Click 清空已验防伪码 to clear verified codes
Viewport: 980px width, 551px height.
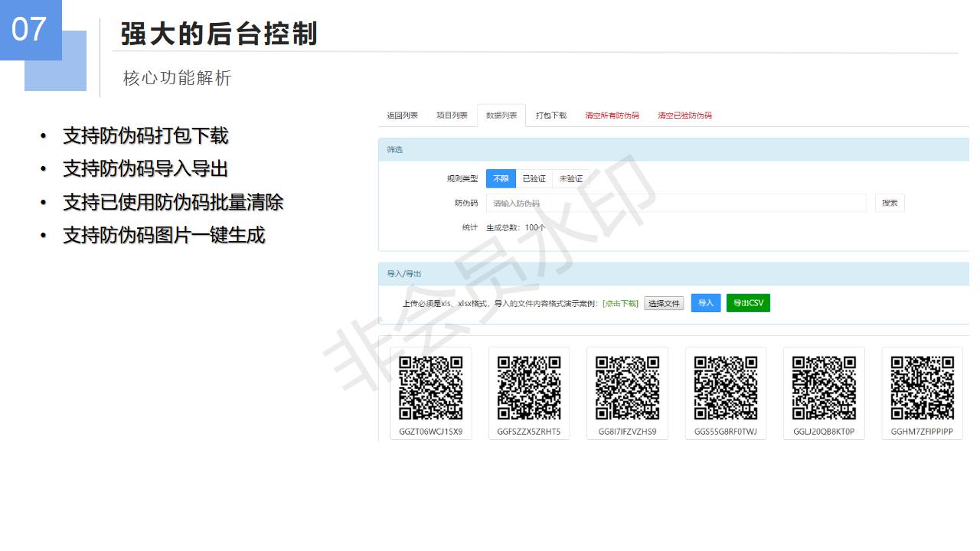point(684,116)
